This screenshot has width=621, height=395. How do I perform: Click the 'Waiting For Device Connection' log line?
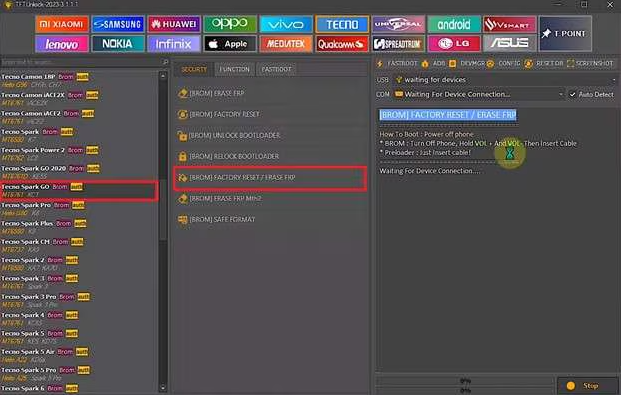coord(429,171)
